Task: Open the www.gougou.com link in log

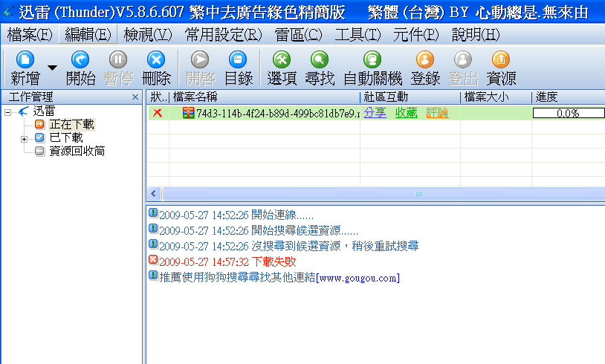Action: (x=357, y=278)
